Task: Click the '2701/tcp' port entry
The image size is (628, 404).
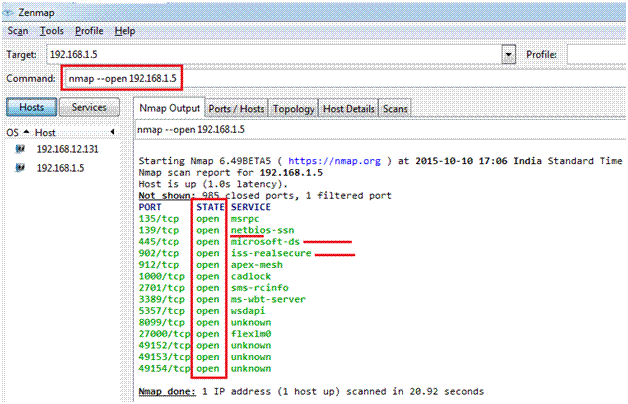Action: (161, 288)
